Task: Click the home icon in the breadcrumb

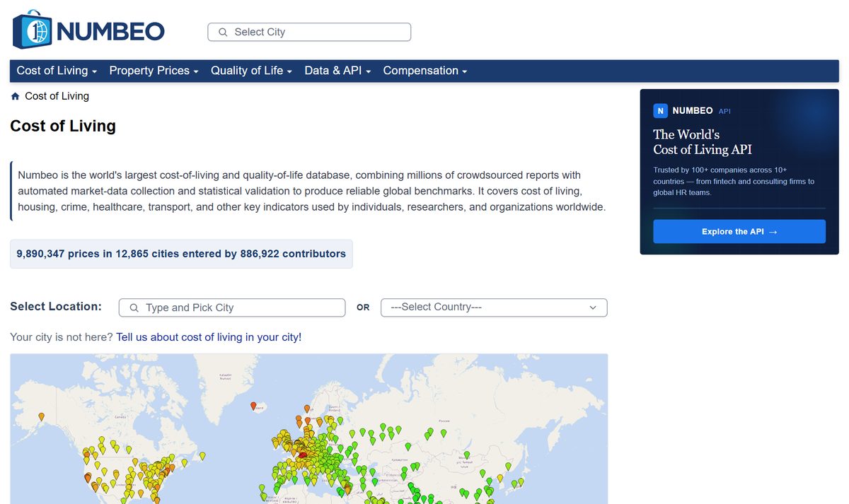Action: [16, 96]
